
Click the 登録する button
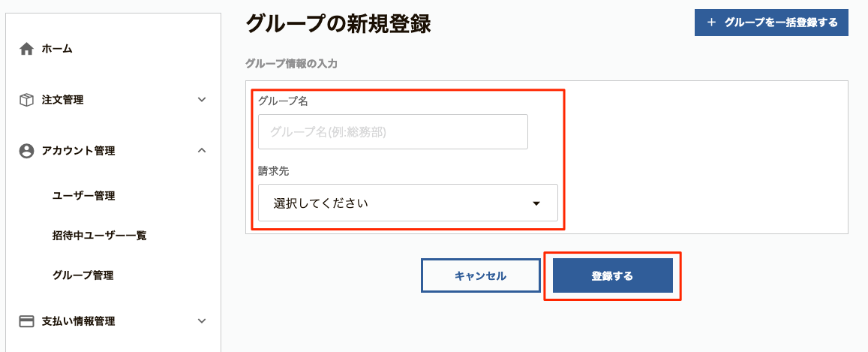(613, 275)
